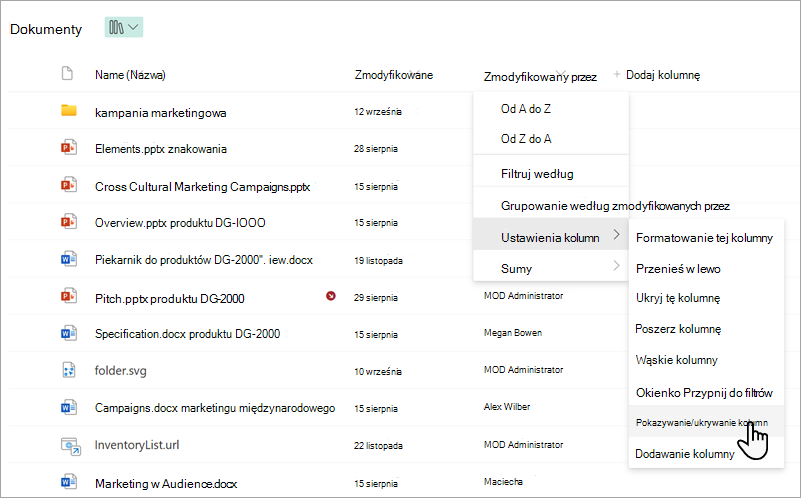Choose Filtruj według menu item
801x498 pixels.
pyautogui.click(x=551, y=174)
